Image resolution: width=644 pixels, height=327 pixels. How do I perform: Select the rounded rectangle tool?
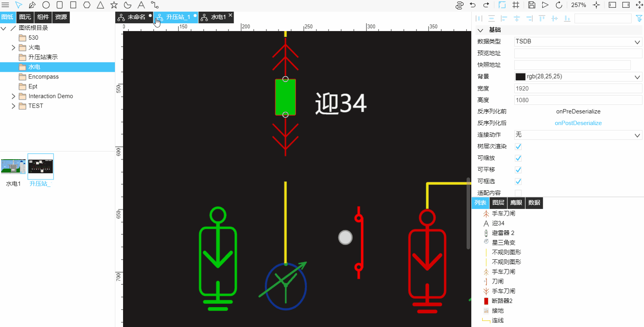click(59, 5)
